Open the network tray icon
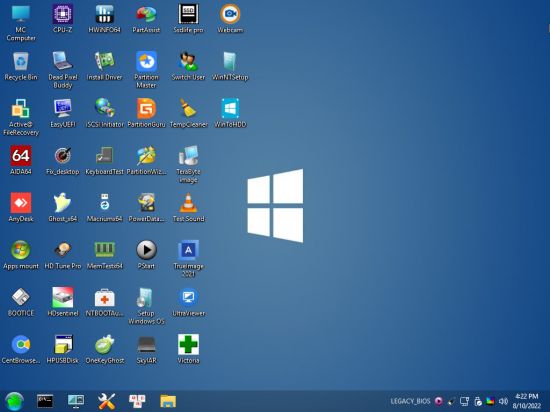The image size is (550, 412). point(464,401)
